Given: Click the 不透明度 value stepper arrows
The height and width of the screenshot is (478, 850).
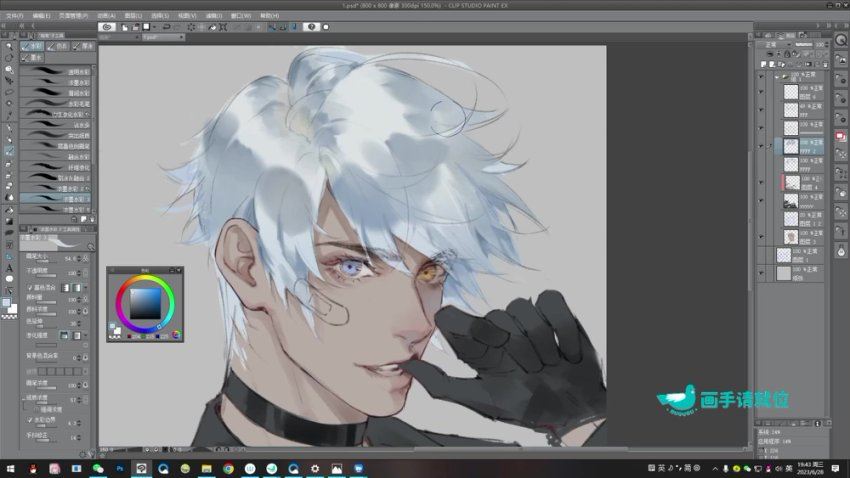Looking at the screenshot, I should click(x=79, y=273).
